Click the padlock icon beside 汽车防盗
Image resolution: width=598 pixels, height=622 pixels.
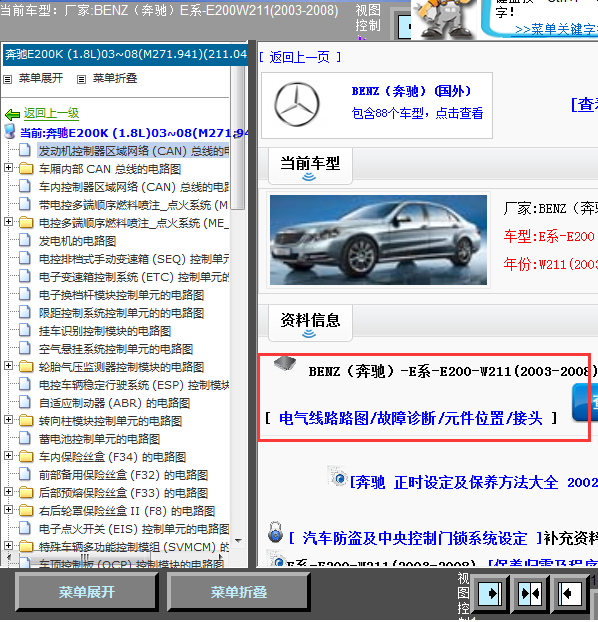(x=275, y=532)
